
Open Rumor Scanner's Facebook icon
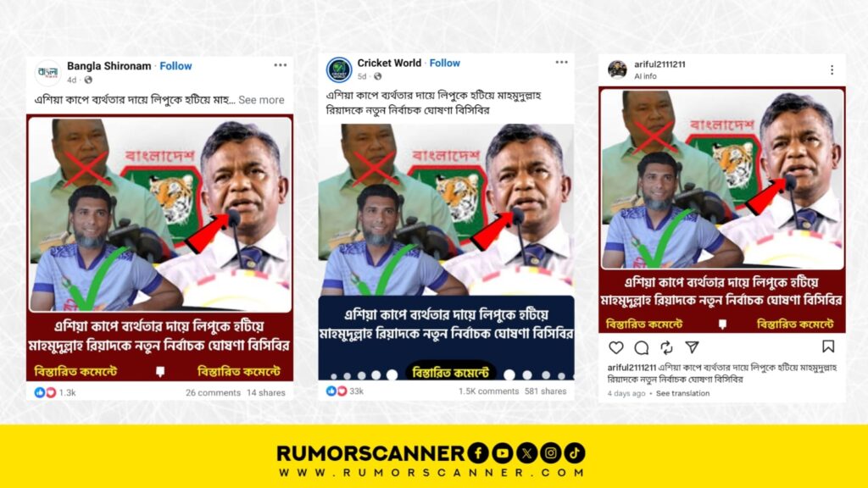tap(478, 453)
